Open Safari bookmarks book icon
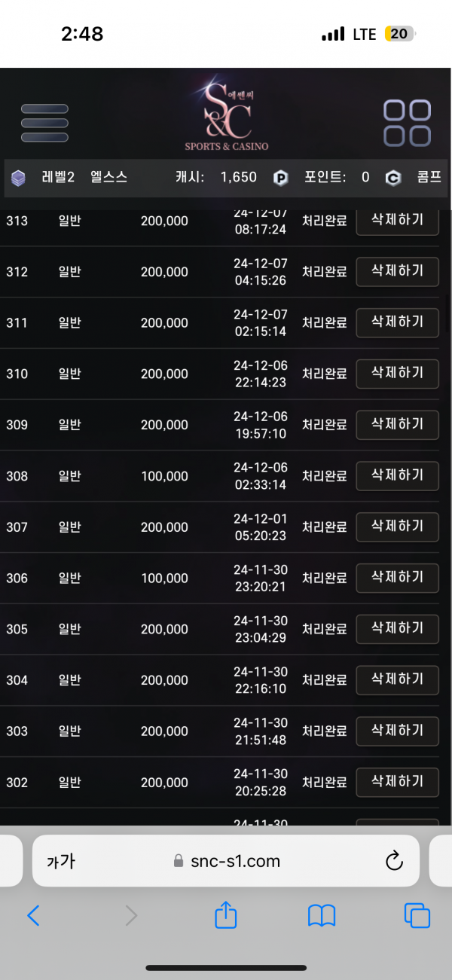Image resolution: width=452 pixels, height=980 pixels. tap(322, 916)
